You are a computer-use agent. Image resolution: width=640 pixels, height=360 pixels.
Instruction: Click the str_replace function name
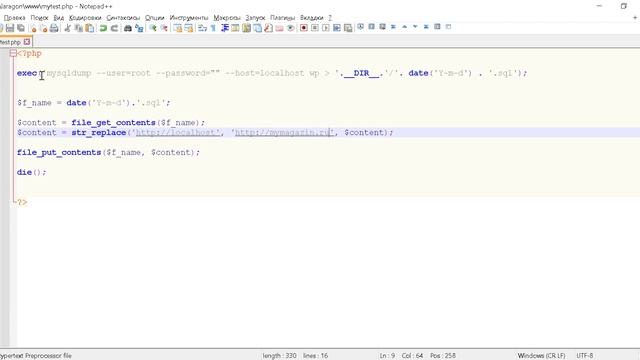click(x=99, y=132)
